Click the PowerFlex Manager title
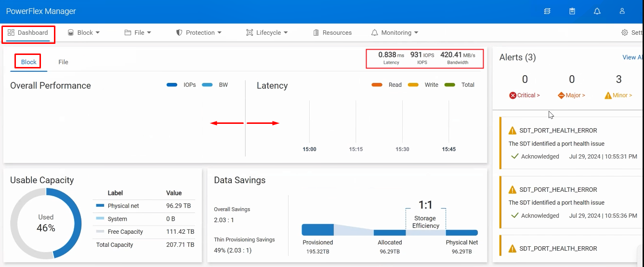This screenshot has width=644, height=267. (41, 11)
